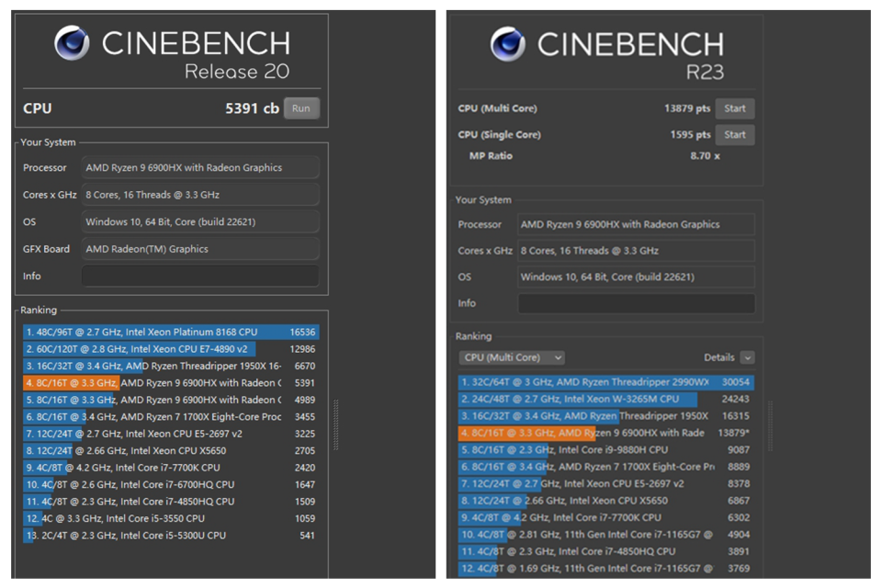The image size is (882, 588).
Task: Select R20 ranking row Xeon E5-2697 v2
Action: (171, 434)
